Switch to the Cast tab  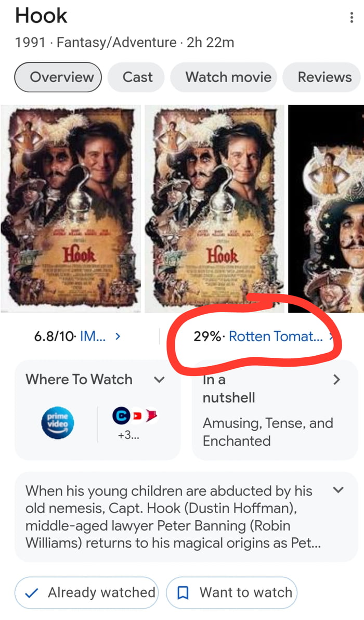[x=136, y=77]
